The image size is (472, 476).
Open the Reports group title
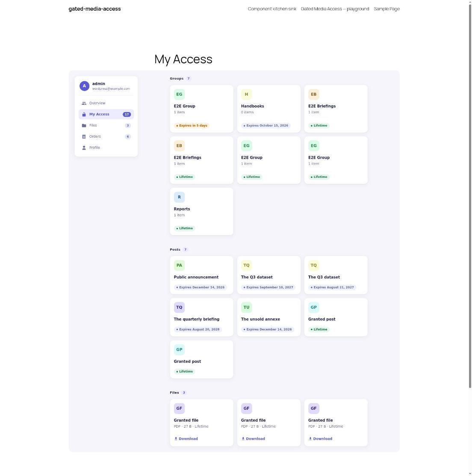[182, 209]
